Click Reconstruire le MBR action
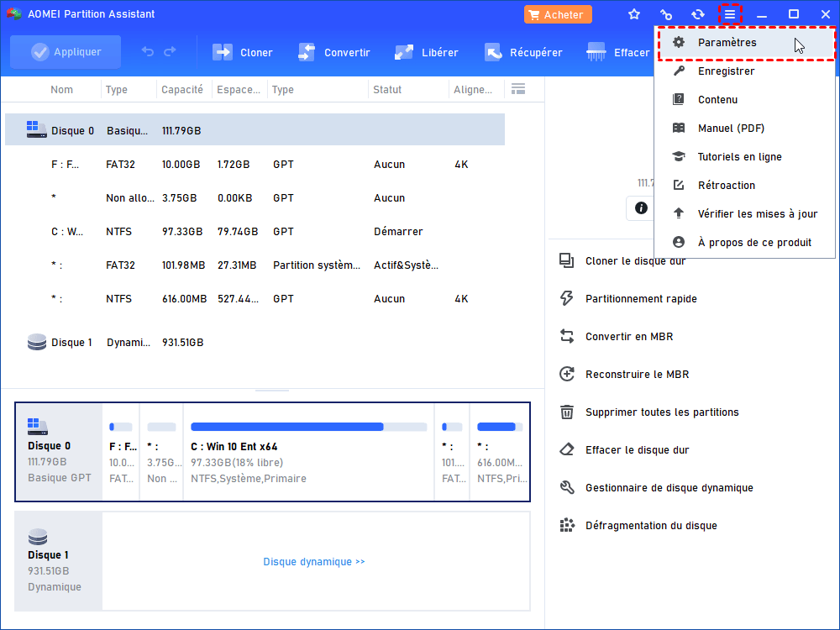Screen dimensions: 840x630 [x=624, y=374]
